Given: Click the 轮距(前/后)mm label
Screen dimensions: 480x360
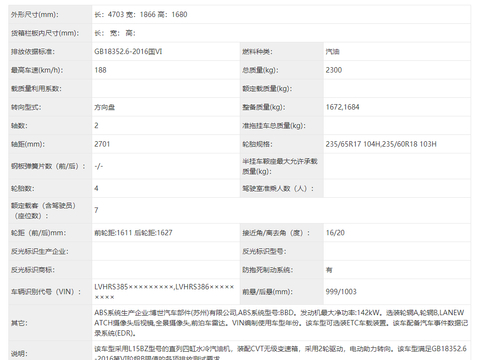Looking at the screenshot, I should [x=38, y=233].
